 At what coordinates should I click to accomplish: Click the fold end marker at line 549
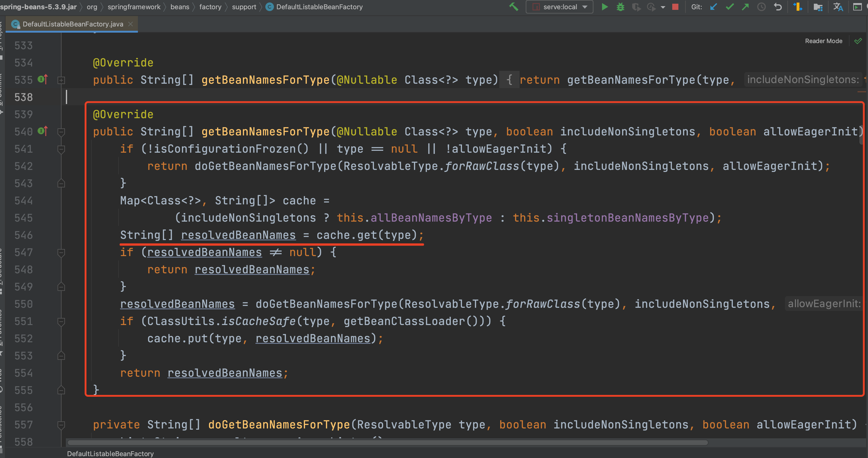pyautogui.click(x=61, y=287)
